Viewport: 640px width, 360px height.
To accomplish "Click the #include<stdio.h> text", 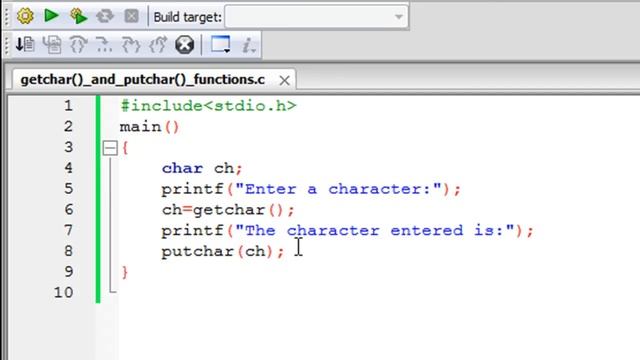I will [x=208, y=106].
